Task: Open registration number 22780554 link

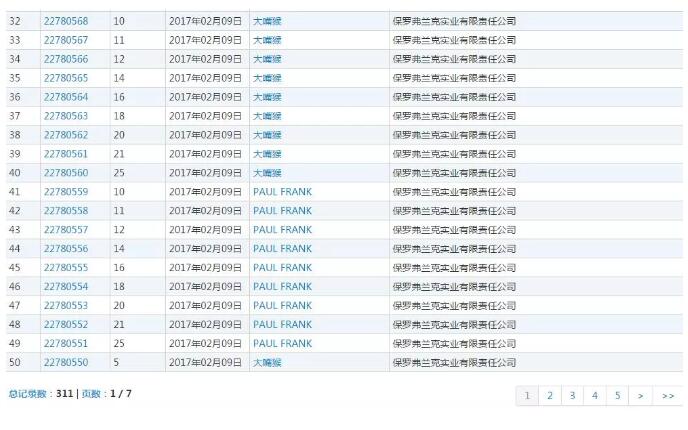Action: pos(66,287)
